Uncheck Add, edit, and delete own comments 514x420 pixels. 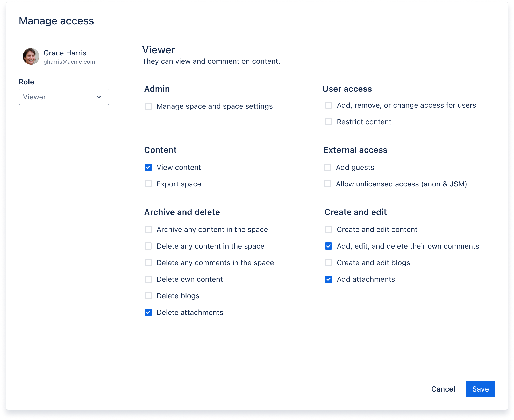click(x=329, y=246)
